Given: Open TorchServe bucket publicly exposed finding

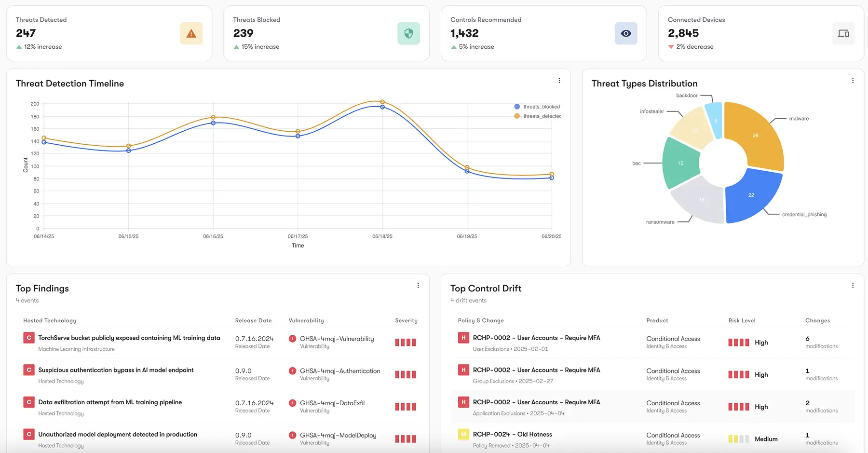Looking at the screenshot, I should pyautogui.click(x=129, y=338).
